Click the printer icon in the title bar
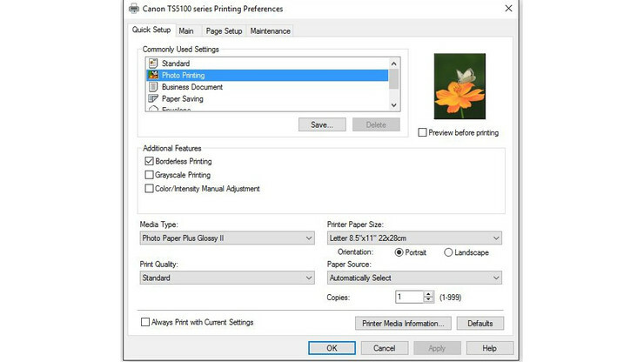 pos(134,8)
